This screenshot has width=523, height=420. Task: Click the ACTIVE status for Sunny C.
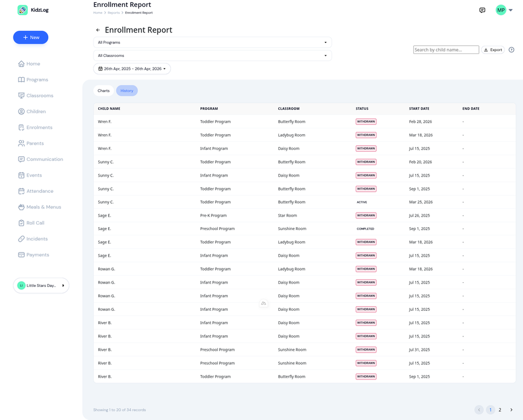(x=362, y=202)
